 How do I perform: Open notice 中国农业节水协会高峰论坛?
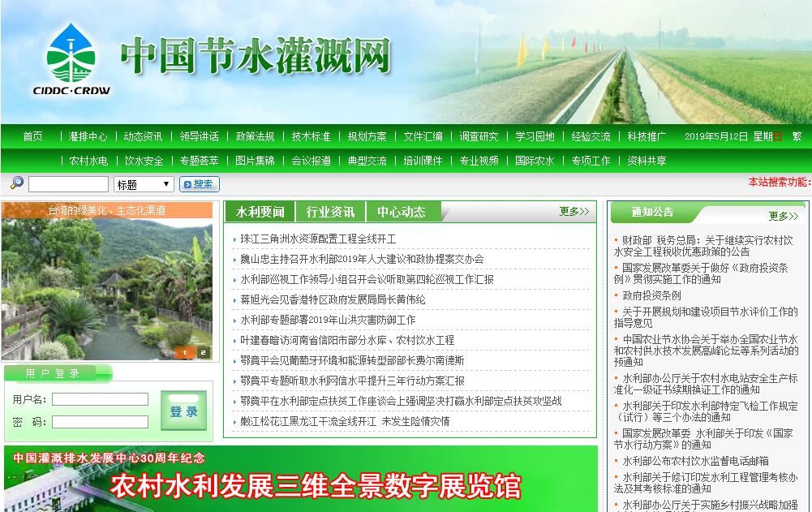[707, 351]
